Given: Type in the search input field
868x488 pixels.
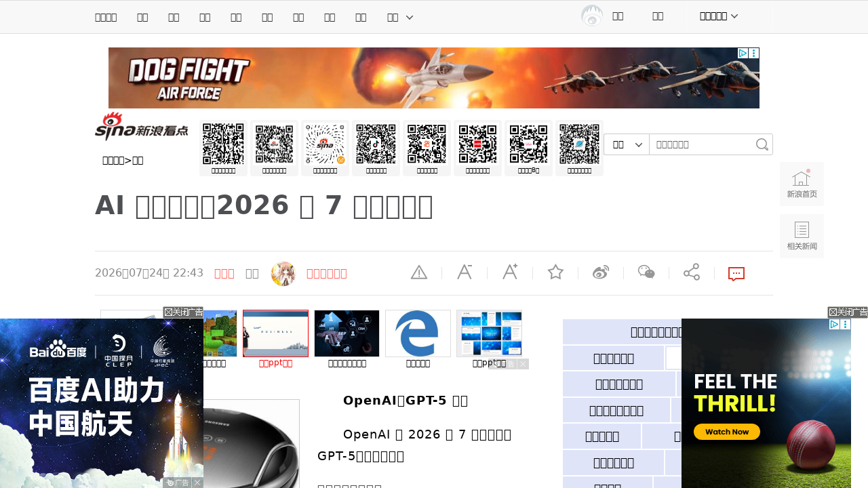Looking at the screenshot, I should pyautogui.click(x=703, y=144).
